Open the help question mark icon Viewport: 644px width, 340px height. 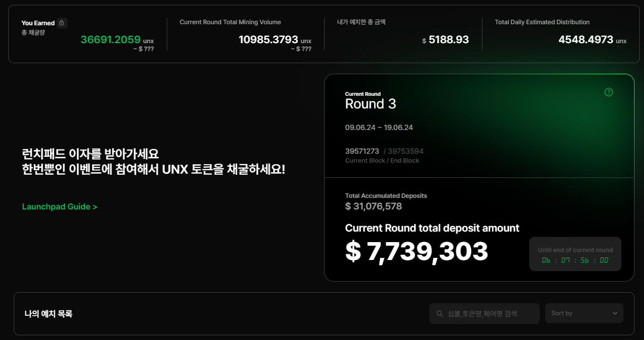tap(609, 92)
